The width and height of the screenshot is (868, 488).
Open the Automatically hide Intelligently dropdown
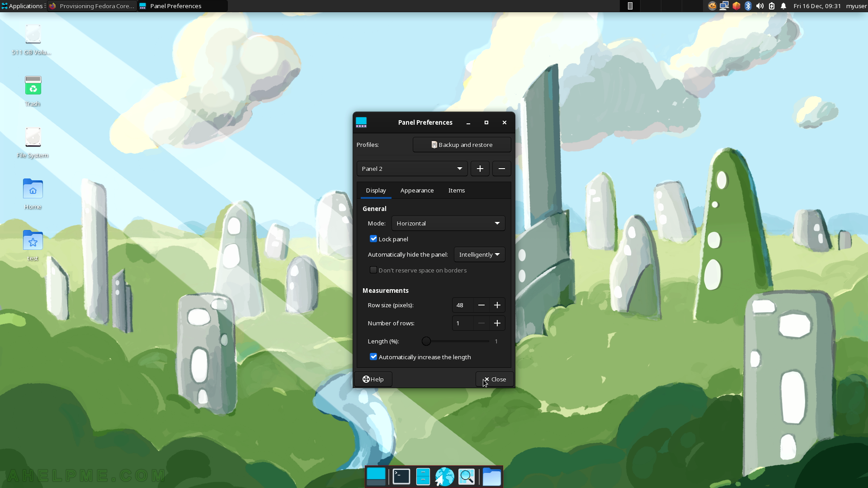click(x=480, y=254)
